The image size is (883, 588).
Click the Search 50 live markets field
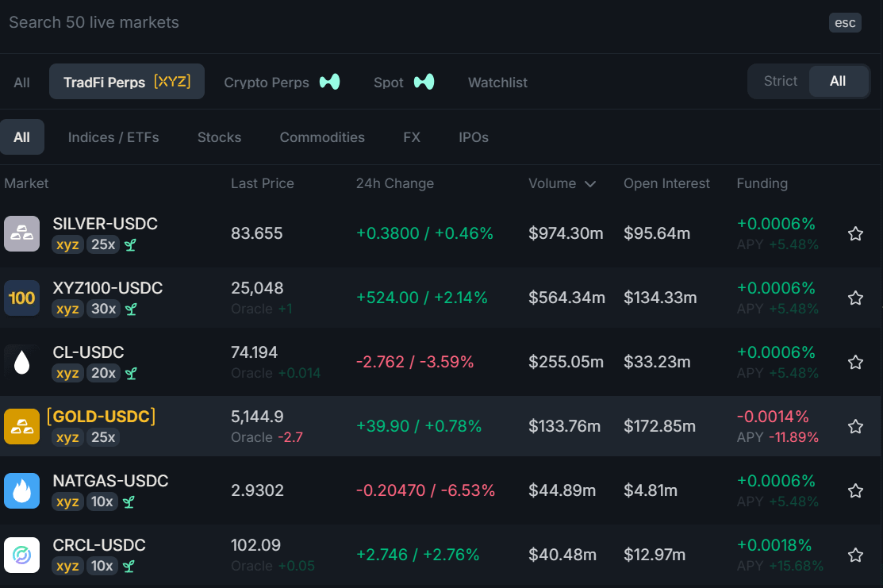coord(317,22)
